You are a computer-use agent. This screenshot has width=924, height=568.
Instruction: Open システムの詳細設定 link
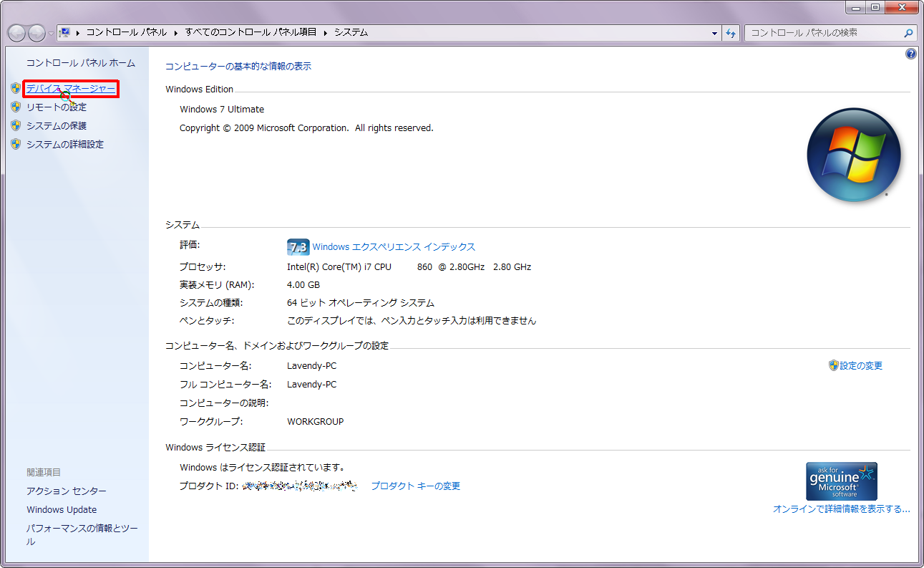[65, 145]
